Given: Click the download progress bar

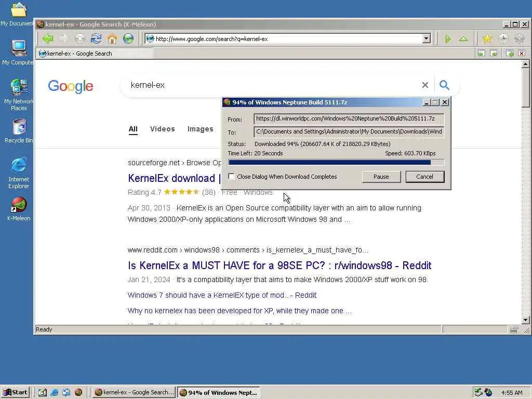Looking at the screenshot, I should [336, 163].
